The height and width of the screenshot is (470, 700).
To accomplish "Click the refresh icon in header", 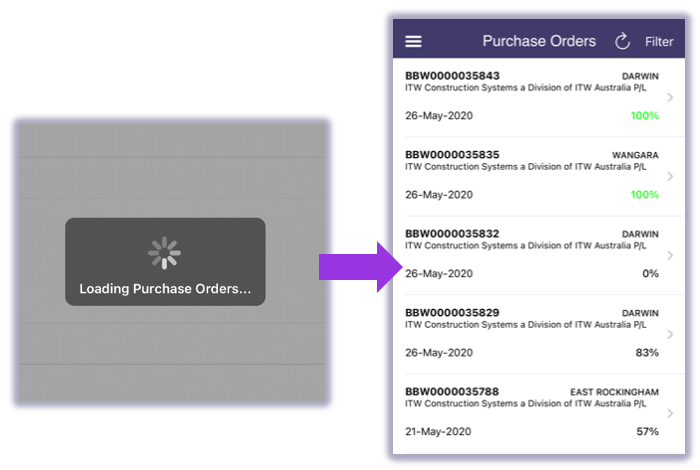I will [x=622, y=42].
